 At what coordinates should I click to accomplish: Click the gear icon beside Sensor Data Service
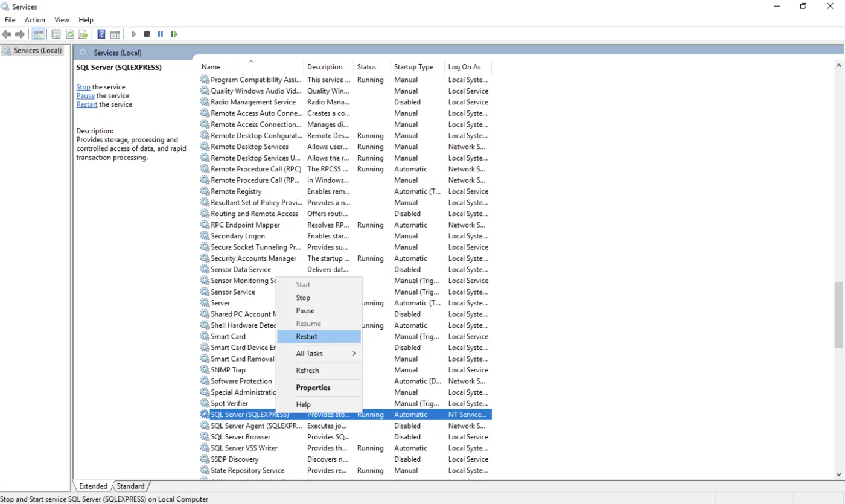(205, 270)
